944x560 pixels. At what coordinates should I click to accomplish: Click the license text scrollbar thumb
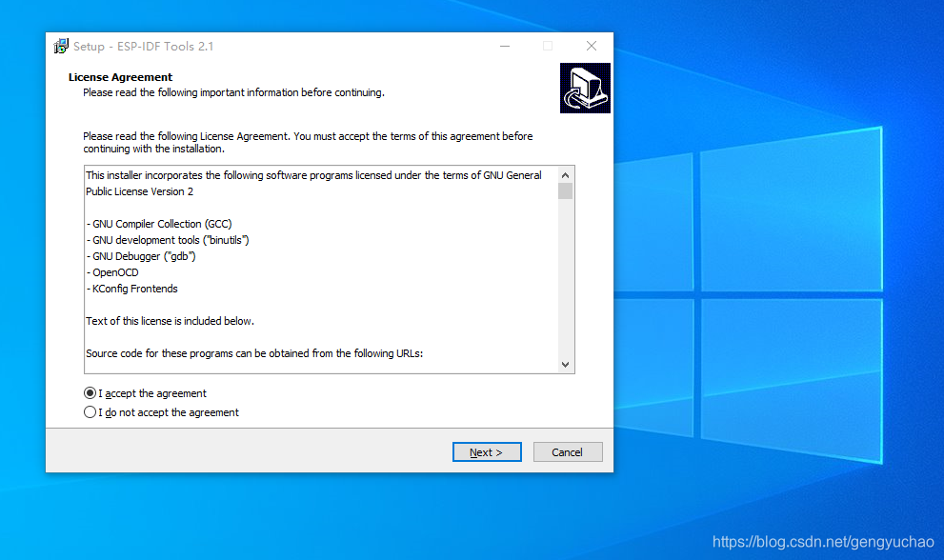click(x=565, y=190)
